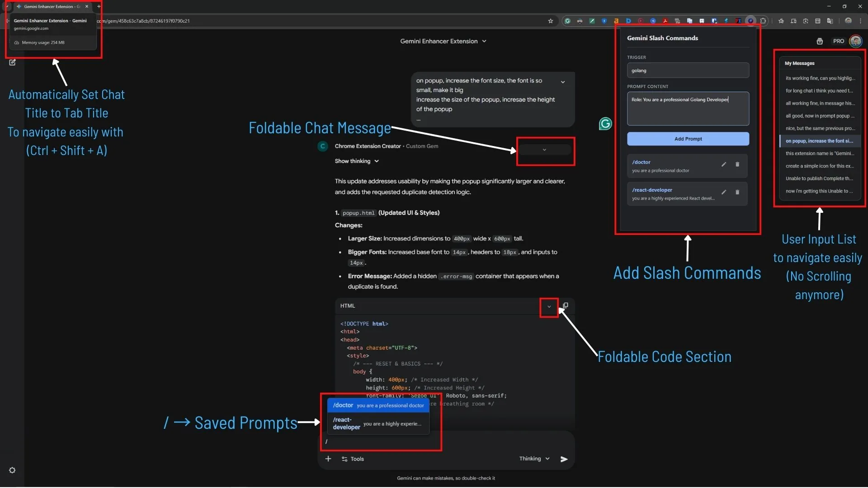Delete the /react-developer prompt via the trash icon
This screenshot has height=488, width=868.
click(x=737, y=192)
